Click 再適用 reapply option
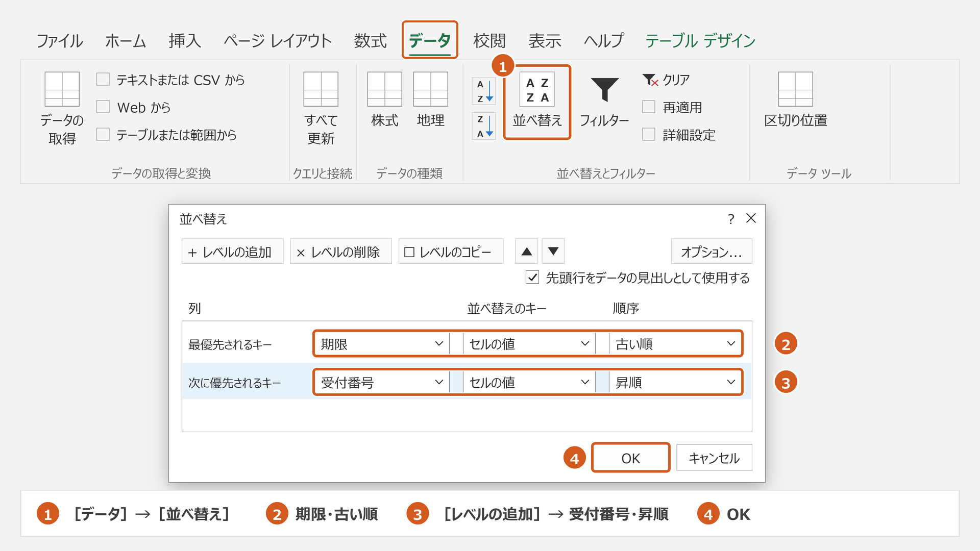The width and height of the screenshot is (980, 551). tap(672, 107)
